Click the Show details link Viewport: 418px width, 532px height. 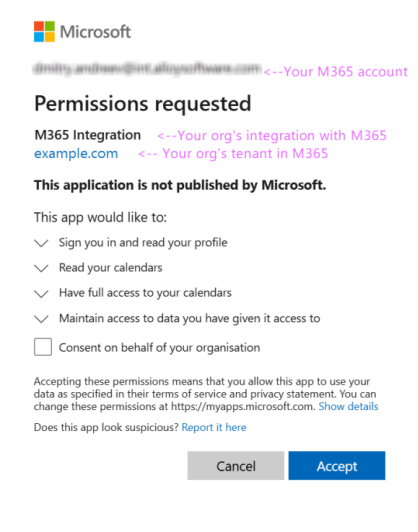click(348, 406)
